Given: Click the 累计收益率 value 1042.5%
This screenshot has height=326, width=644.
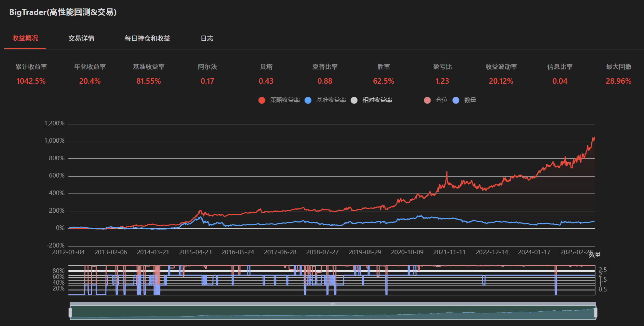Looking at the screenshot, I should click(31, 81).
